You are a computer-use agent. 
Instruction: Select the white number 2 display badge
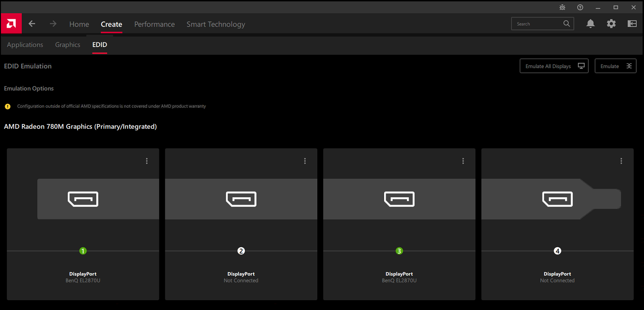(x=241, y=251)
